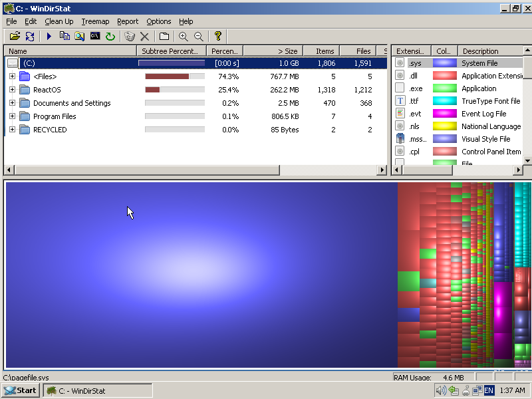Click the Delete permanently X icon

pos(145,37)
